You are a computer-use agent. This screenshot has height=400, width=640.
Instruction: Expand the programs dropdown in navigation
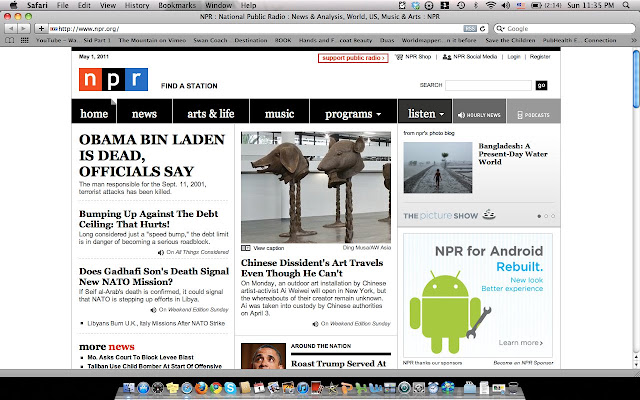click(x=353, y=114)
